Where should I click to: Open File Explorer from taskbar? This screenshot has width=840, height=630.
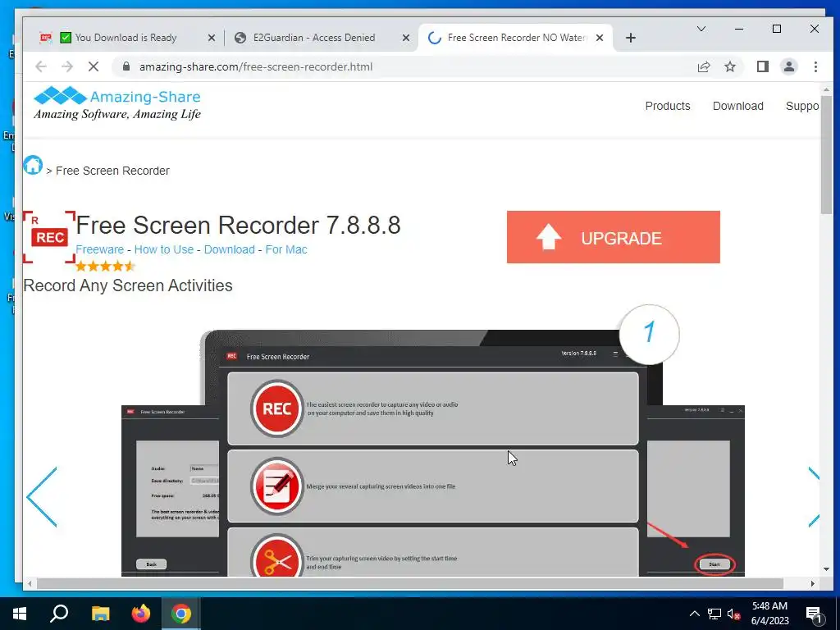tap(100, 614)
